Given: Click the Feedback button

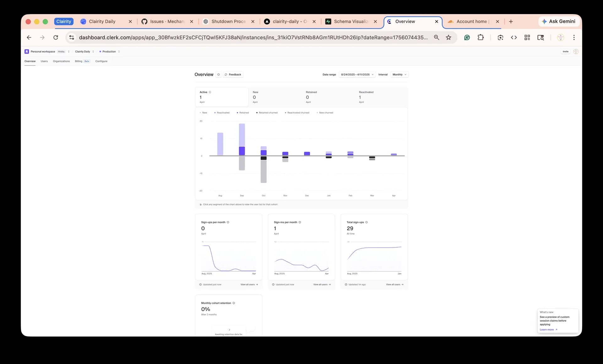Looking at the screenshot, I should tap(233, 74).
